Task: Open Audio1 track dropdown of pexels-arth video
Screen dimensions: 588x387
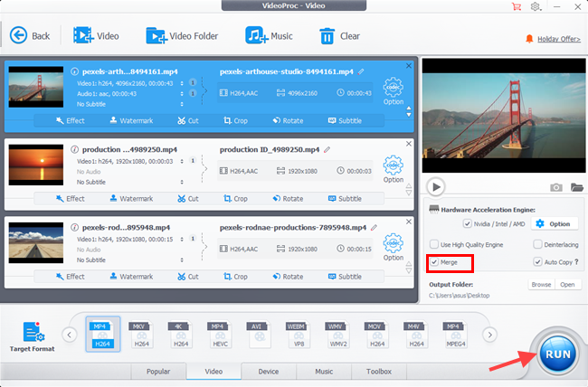Action: (x=182, y=94)
